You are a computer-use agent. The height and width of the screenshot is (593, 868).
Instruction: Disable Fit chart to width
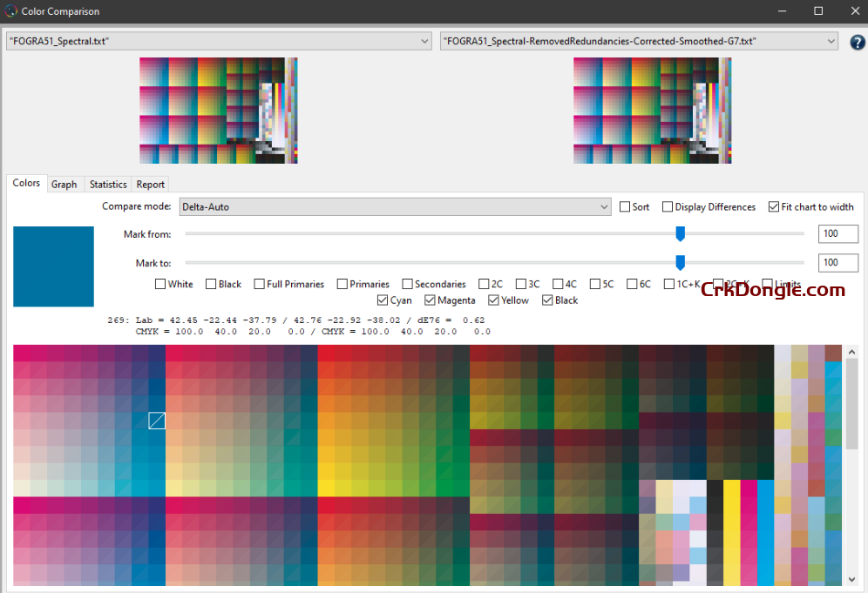pos(774,206)
